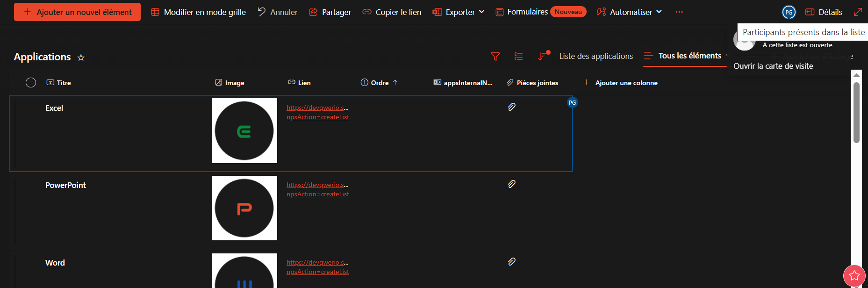Click the Word row attachment paperclip icon

pyautogui.click(x=512, y=262)
